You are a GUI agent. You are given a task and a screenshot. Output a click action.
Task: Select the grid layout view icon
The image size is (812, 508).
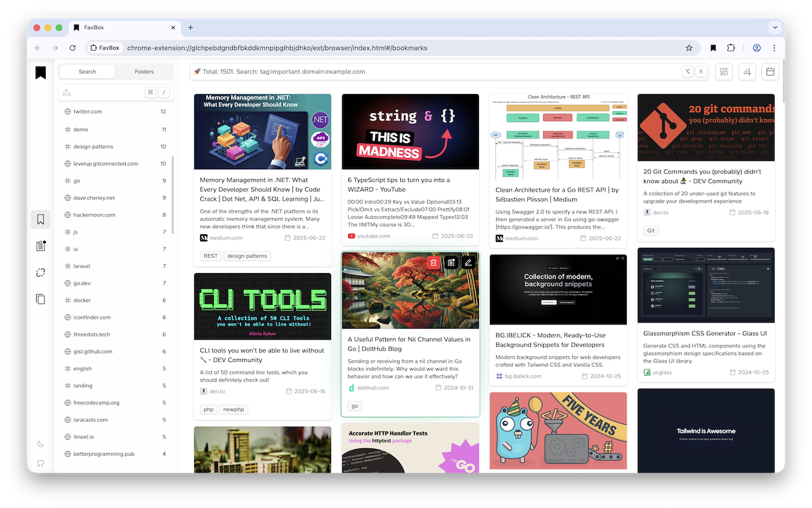click(x=723, y=71)
